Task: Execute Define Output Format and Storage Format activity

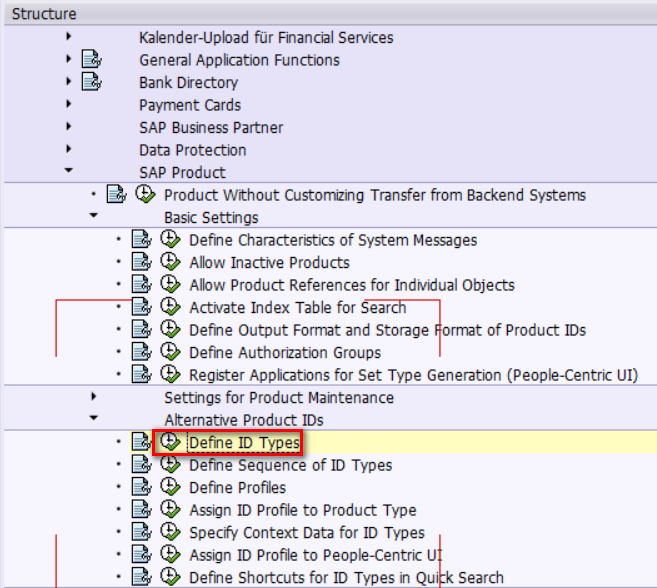Action: coord(170,329)
